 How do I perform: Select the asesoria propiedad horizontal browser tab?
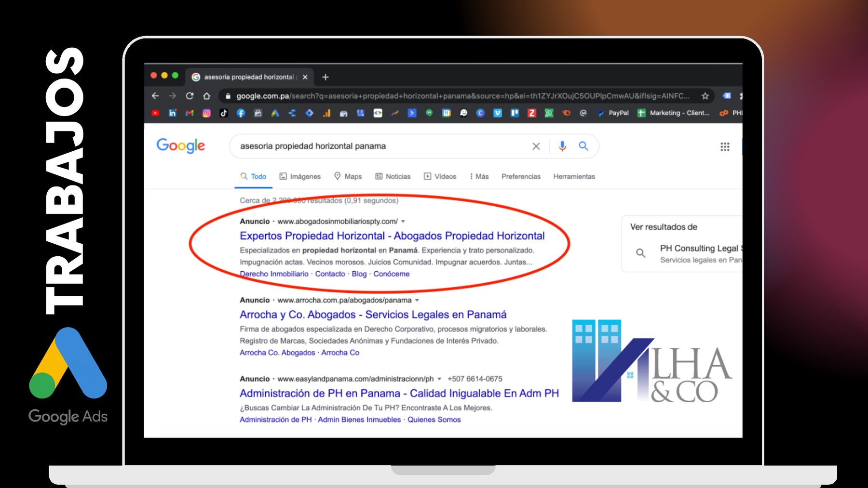pyautogui.click(x=249, y=77)
